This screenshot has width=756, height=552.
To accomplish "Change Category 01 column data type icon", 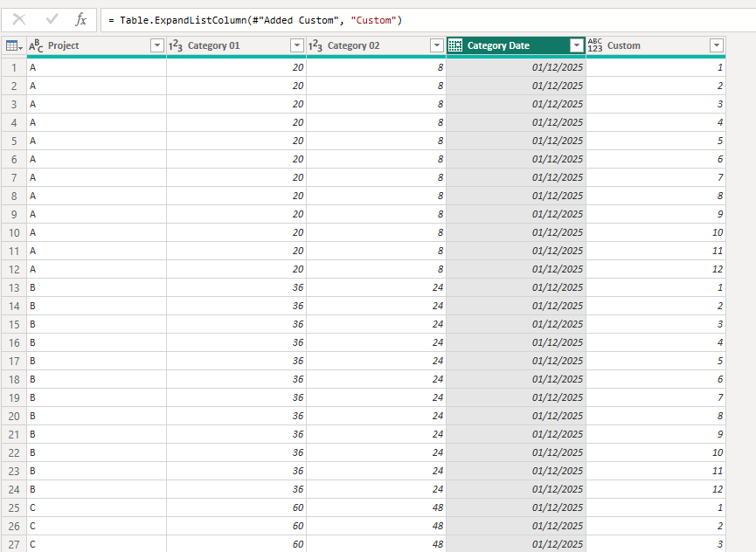I will [176, 45].
